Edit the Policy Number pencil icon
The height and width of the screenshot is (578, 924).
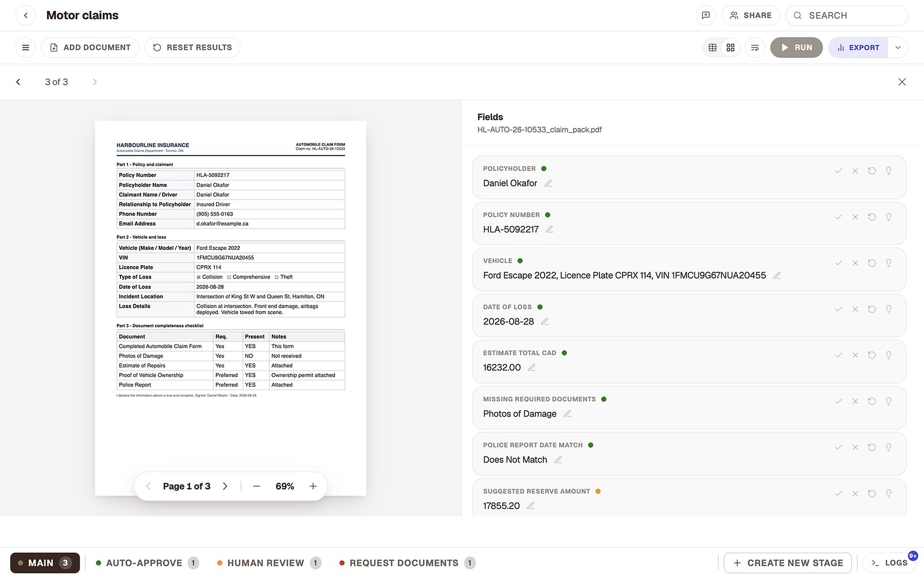click(549, 229)
